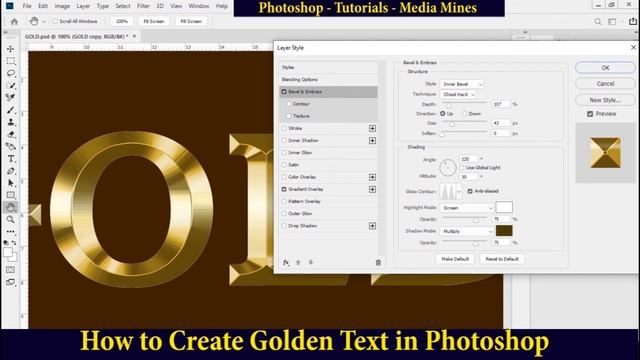Select the Pen tool

(11, 171)
